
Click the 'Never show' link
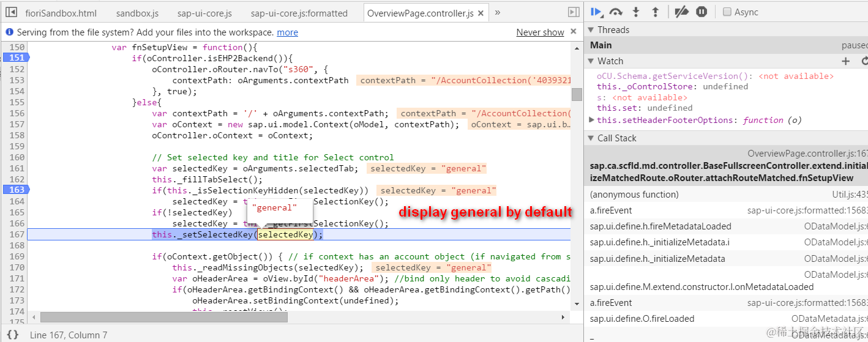click(540, 32)
